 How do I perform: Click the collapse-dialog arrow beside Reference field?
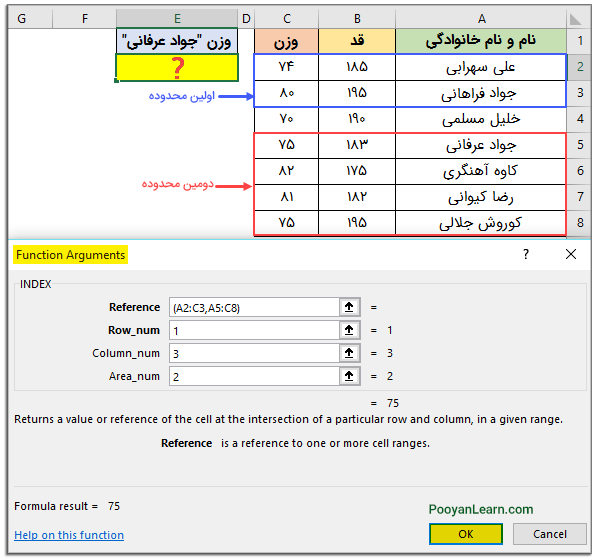tap(349, 307)
